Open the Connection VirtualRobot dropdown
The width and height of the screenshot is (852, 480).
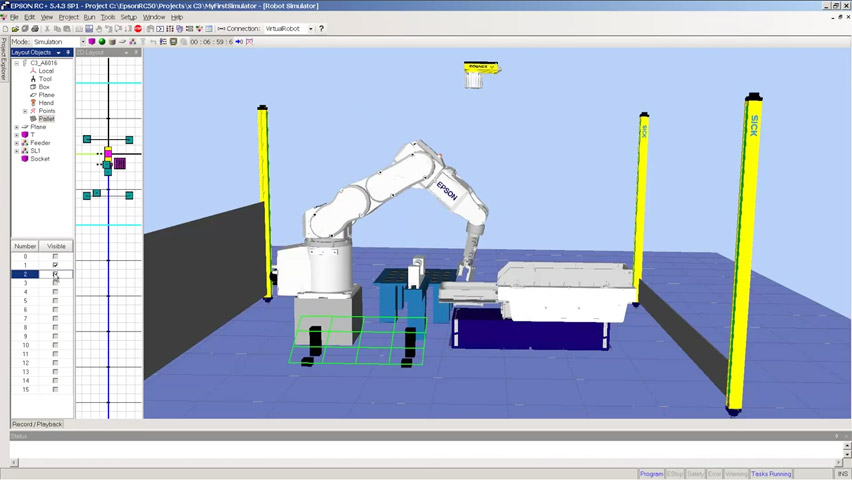pyautogui.click(x=311, y=29)
